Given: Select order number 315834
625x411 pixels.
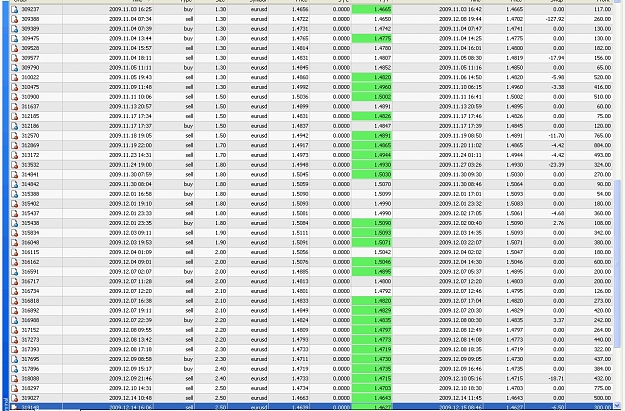Looking at the screenshot, I should click(x=30, y=233).
